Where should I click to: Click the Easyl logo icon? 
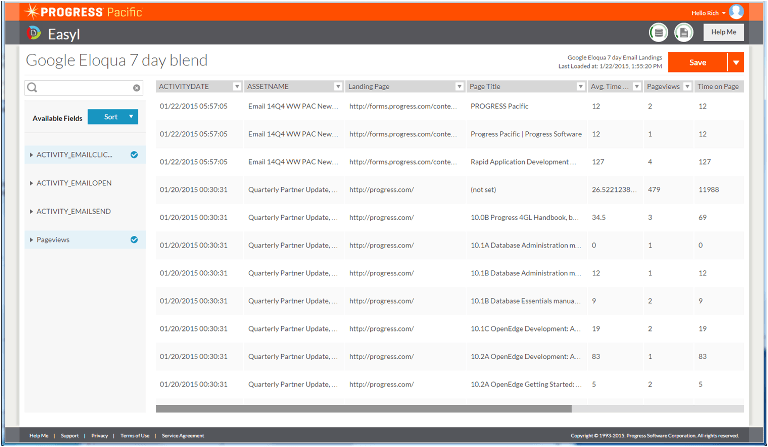[38, 34]
